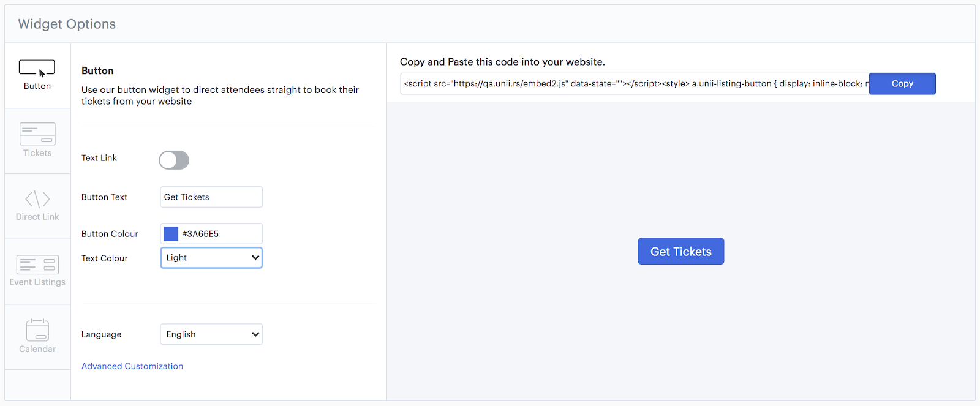Switch to the Event Listings tab label

coord(37,282)
